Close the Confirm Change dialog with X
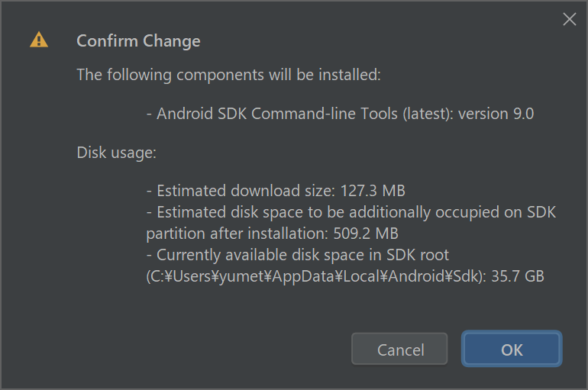Viewport: 588px width, 390px height. tap(569, 19)
